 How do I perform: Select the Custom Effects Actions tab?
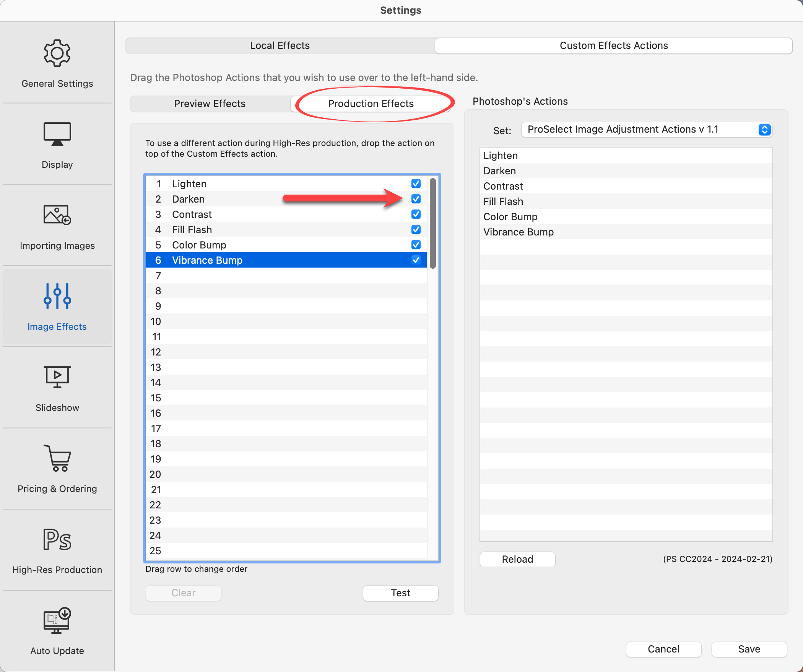coord(613,45)
